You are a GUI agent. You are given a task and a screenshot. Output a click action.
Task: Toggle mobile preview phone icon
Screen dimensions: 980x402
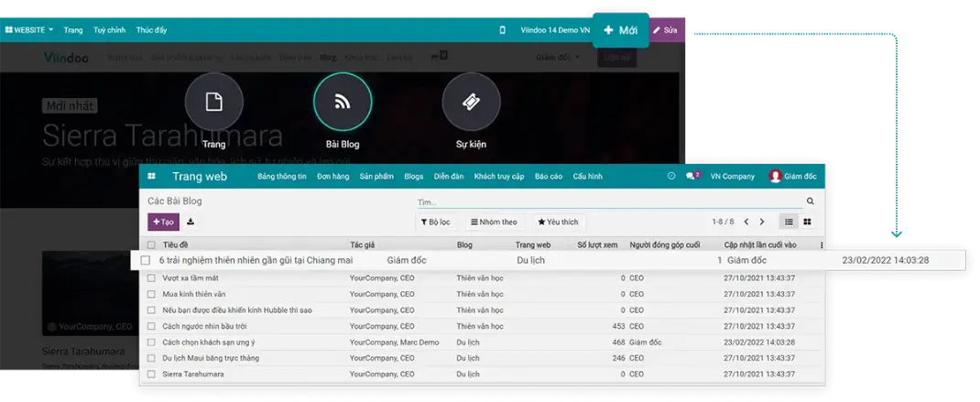pos(502,30)
